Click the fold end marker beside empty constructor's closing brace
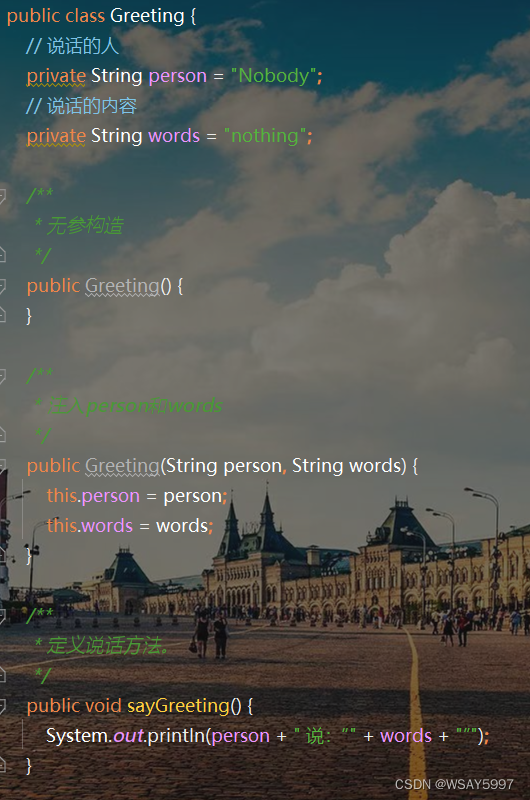Image resolution: width=530 pixels, height=800 pixels. pyautogui.click(x=2, y=315)
